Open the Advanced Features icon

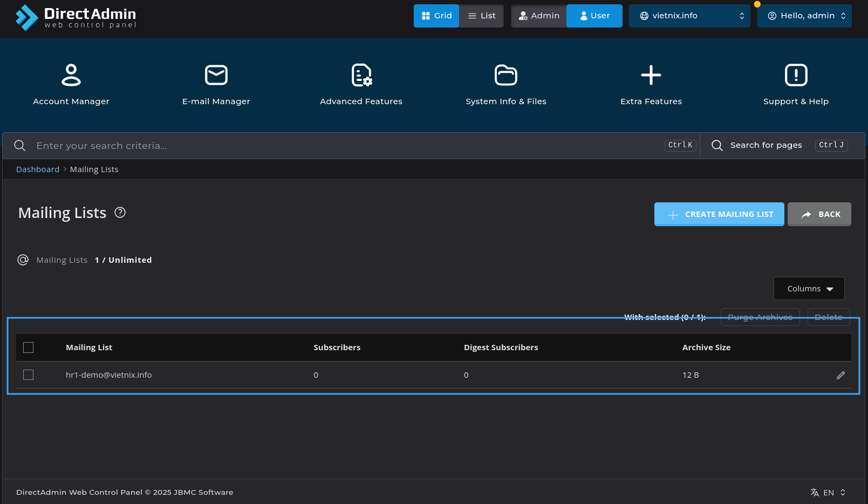pos(361,75)
